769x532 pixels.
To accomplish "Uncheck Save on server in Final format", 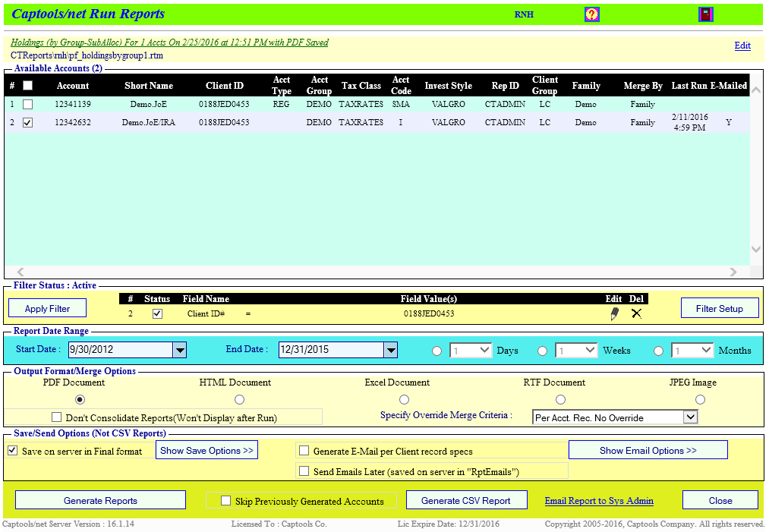I will [x=11, y=449].
